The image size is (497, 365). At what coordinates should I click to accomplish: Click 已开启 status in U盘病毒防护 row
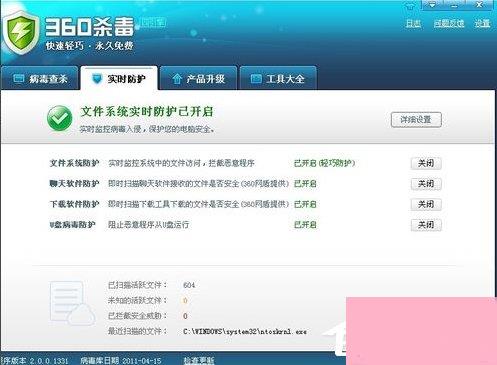[305, 225]
